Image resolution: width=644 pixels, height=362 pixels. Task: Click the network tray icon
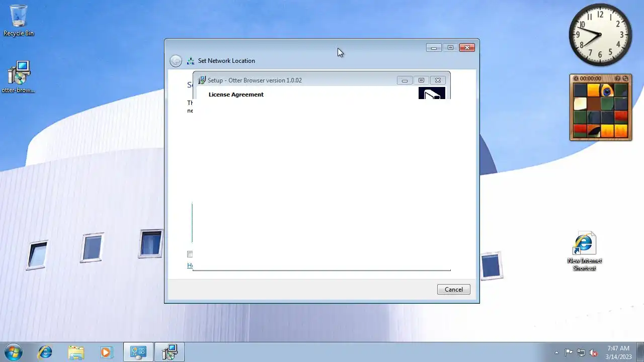(x=581, y=352)
